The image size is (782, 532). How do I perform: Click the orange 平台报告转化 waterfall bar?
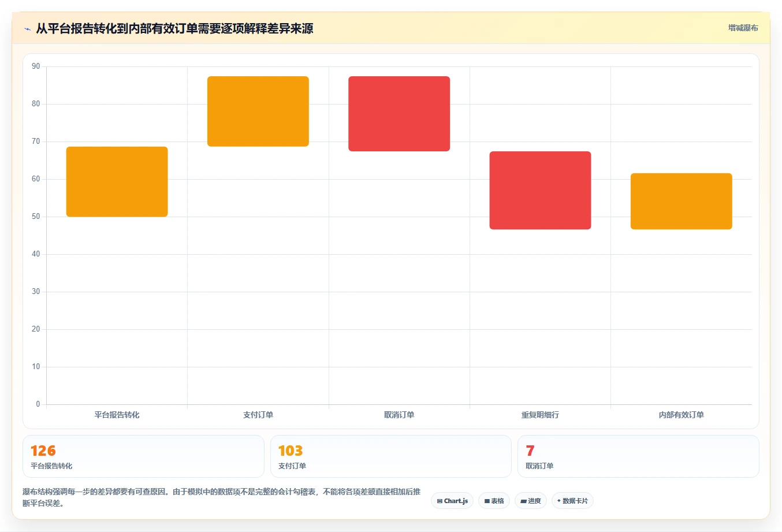coord(117,182)
